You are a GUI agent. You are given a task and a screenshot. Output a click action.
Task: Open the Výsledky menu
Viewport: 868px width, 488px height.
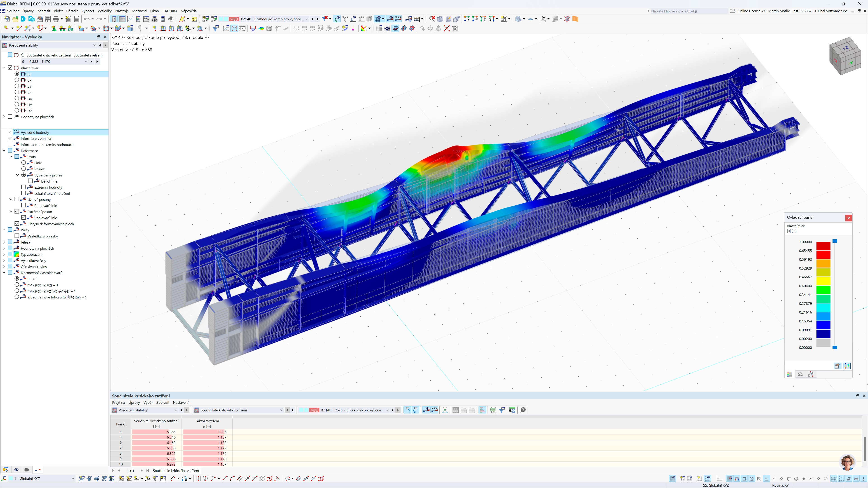coord(104,11)
